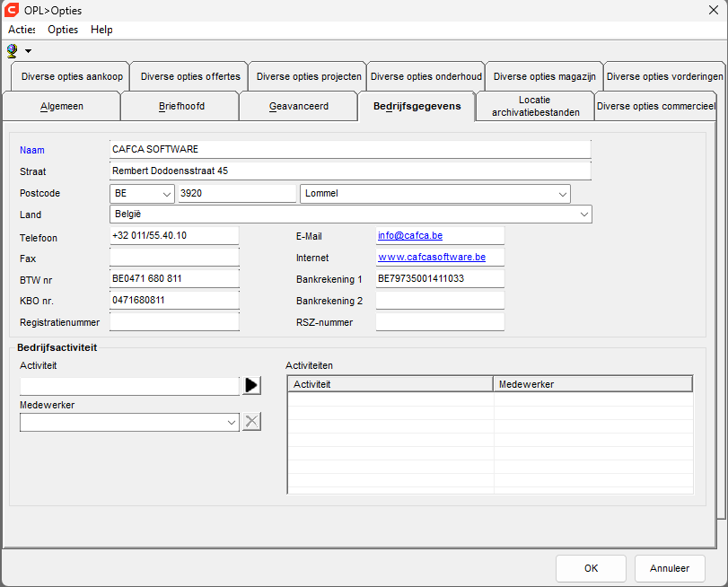Click the Annuleer button
This screenshot has width=728, height=587.
pos(670,568)
